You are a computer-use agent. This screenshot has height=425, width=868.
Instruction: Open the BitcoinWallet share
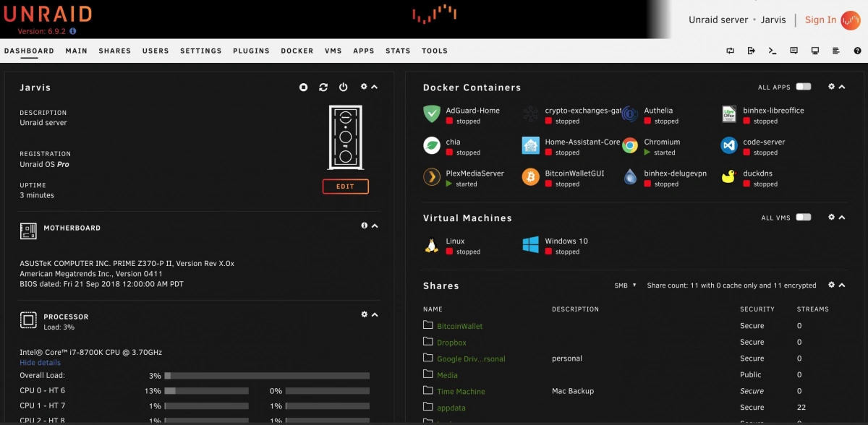(459, 327)
